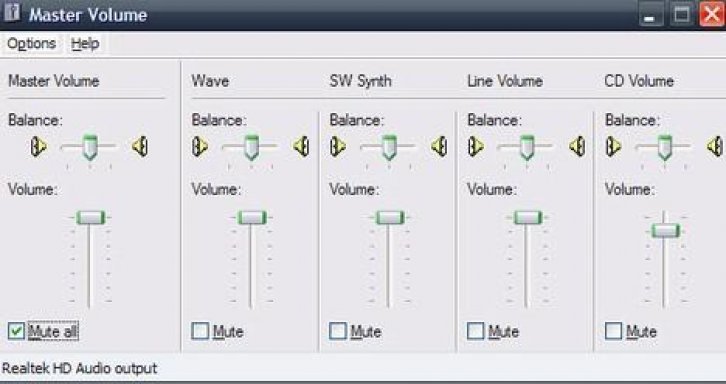
Task: Click the right speaker icon under Master Volume
Action: 140,146
